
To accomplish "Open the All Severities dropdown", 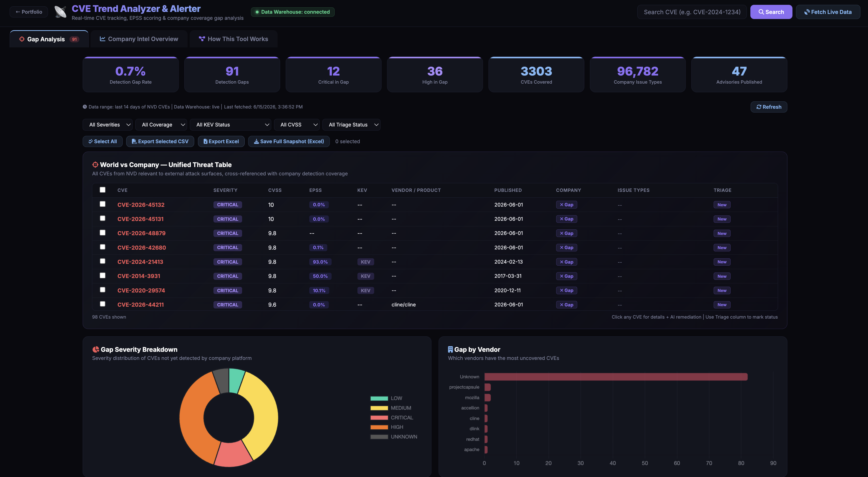I will coord(107,125).
